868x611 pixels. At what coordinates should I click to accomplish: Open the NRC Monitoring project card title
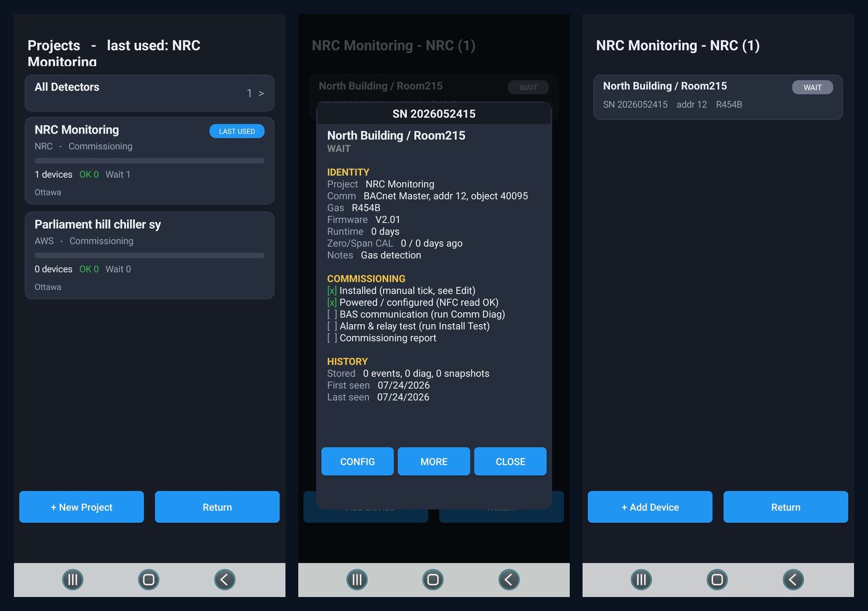77,129
